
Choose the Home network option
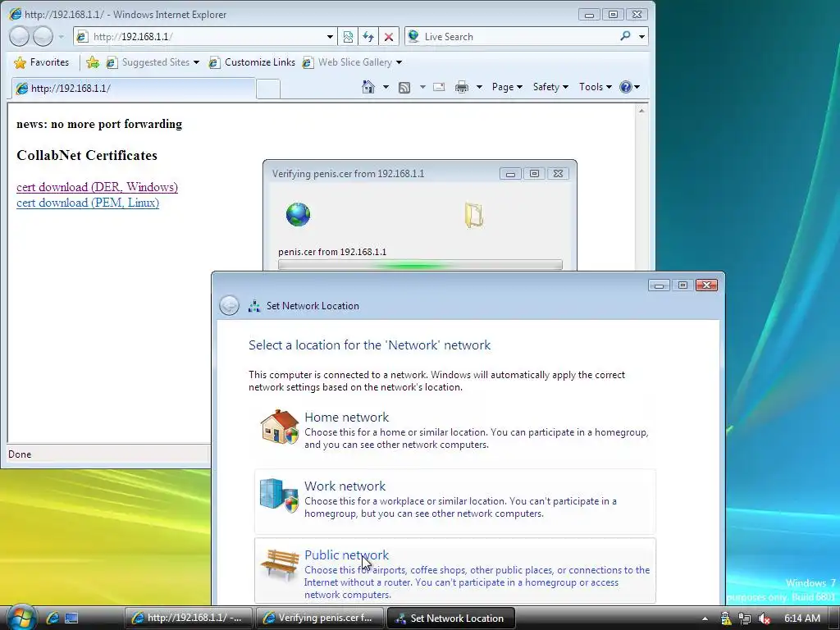pos(454,430)
